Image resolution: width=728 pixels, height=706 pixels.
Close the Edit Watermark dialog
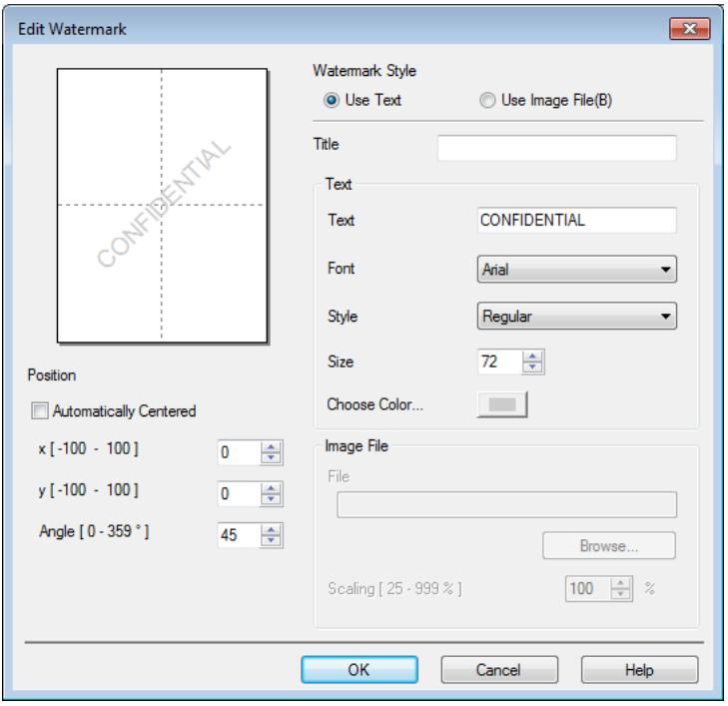(690, 29)
